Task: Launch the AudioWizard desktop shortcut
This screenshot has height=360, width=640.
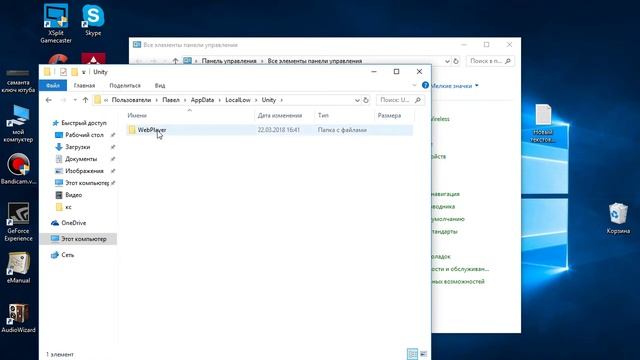Action: (x=18, y=318)
